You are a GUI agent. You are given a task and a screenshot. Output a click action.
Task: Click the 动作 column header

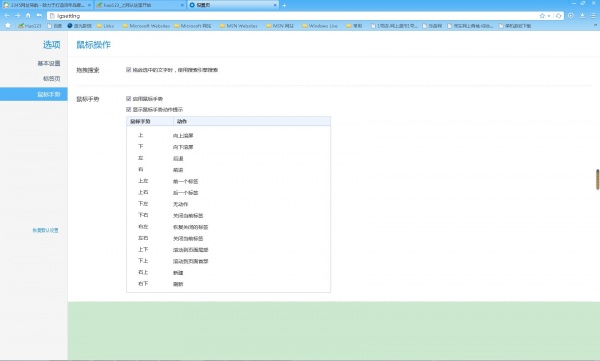tap(252, 121)
